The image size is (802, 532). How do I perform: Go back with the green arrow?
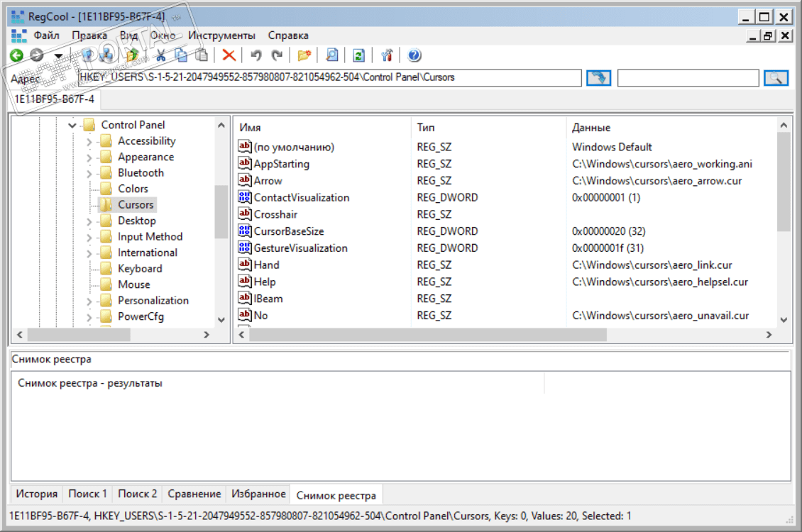pos(16,55)
